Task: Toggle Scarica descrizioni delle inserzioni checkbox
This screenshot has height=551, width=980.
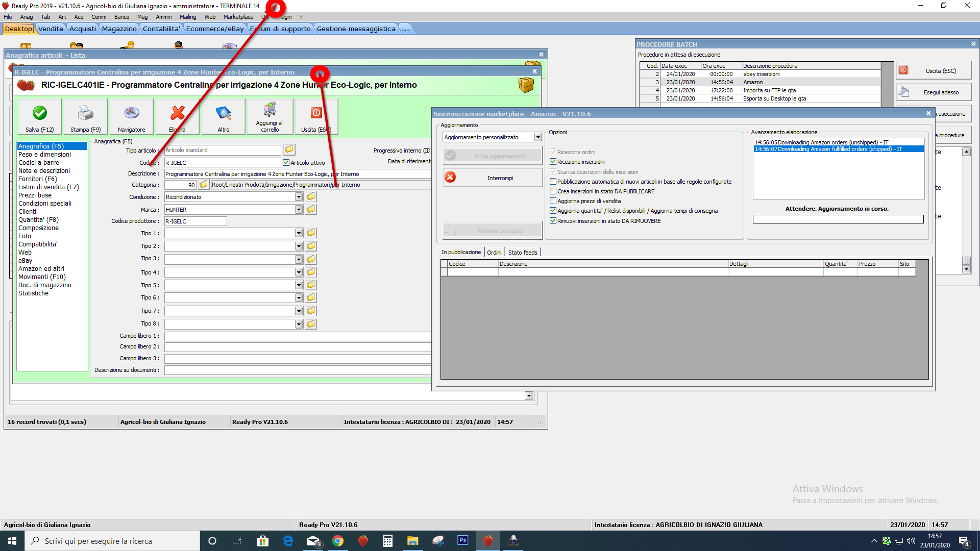Action: (553, 172)
